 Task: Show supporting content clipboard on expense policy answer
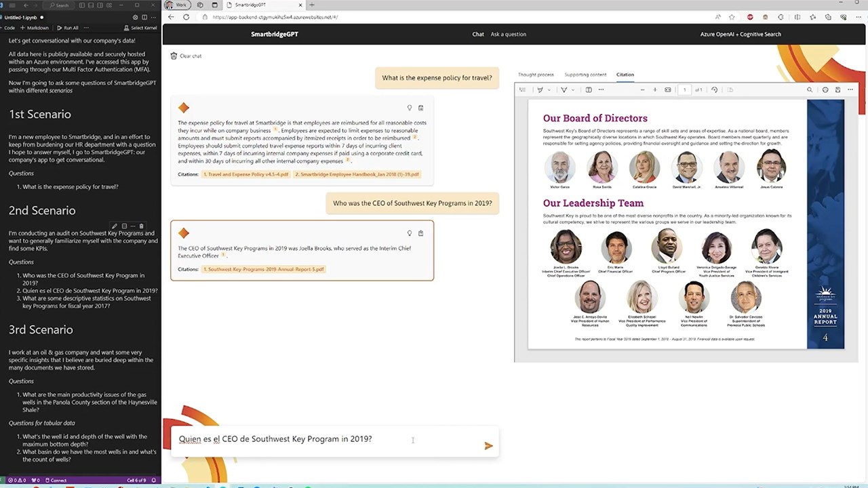coord(420,108)
